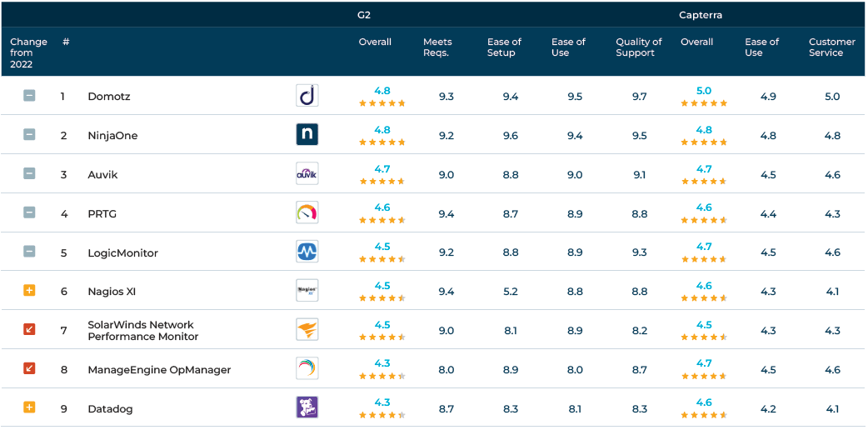Click Datadog Meets Reqs. value 8.7

point(446,409)
